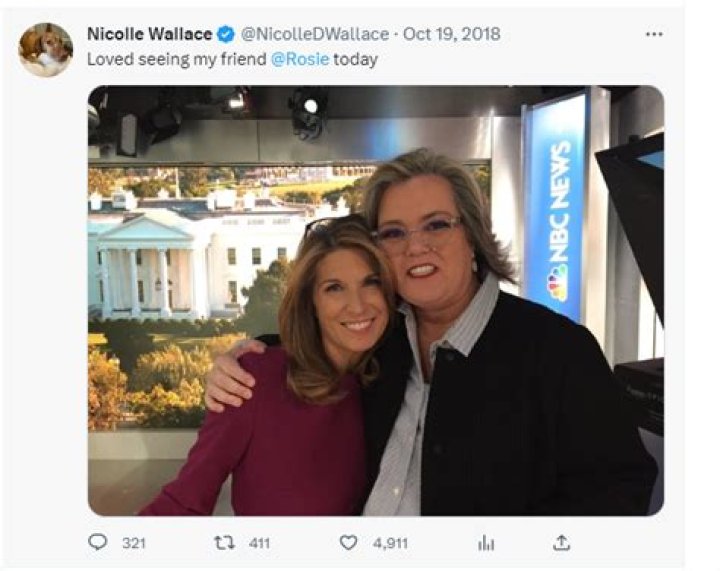Viewport: 720px width, 571px height.
Task: Click the blue verified checkmark badge
Action: coord(227,34)
